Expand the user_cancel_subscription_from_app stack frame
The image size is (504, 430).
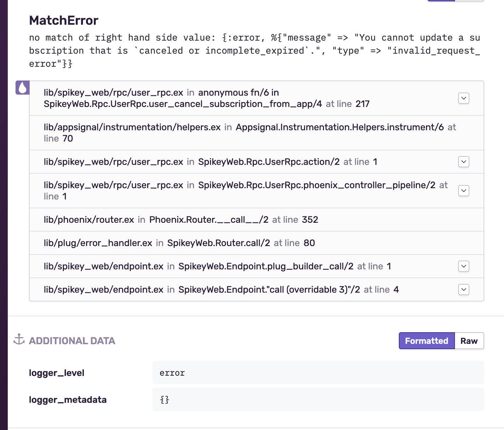(x=463, y=98)
